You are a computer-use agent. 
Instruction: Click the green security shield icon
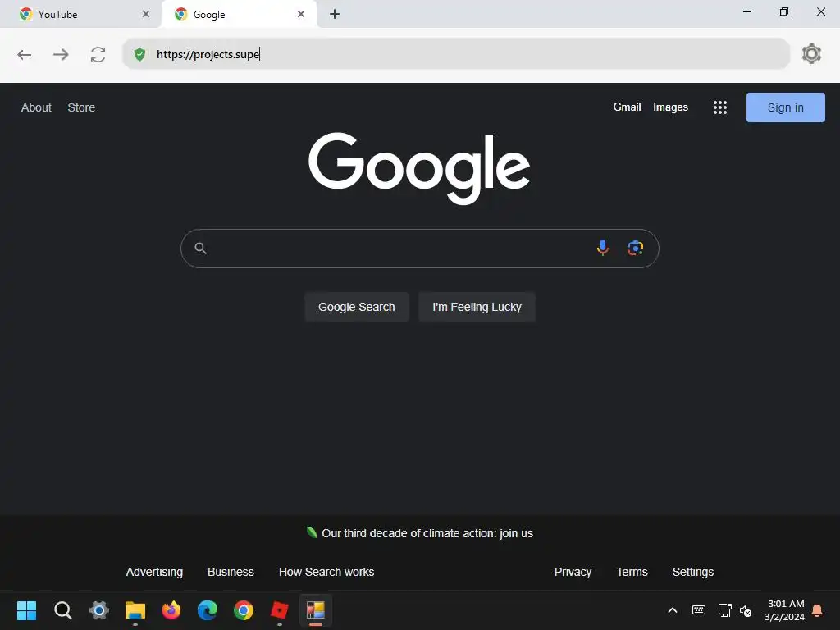139,54
